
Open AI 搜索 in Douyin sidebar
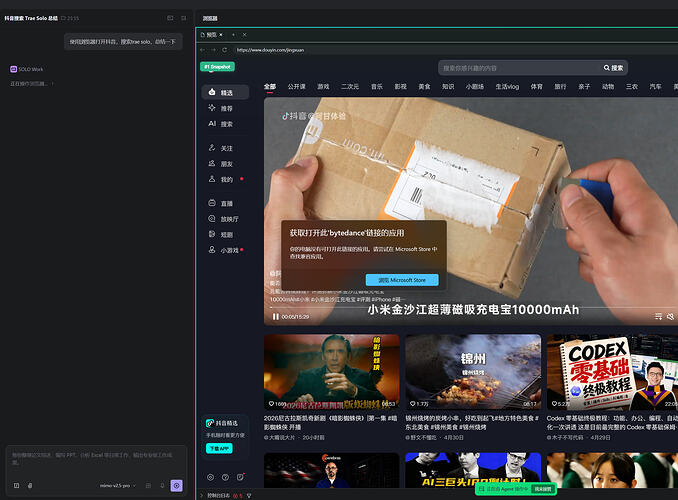(x=225, y=124)
